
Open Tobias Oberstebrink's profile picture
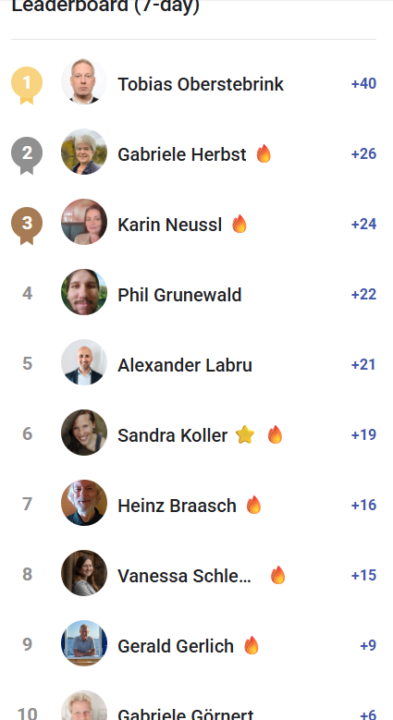pos(84,81)
